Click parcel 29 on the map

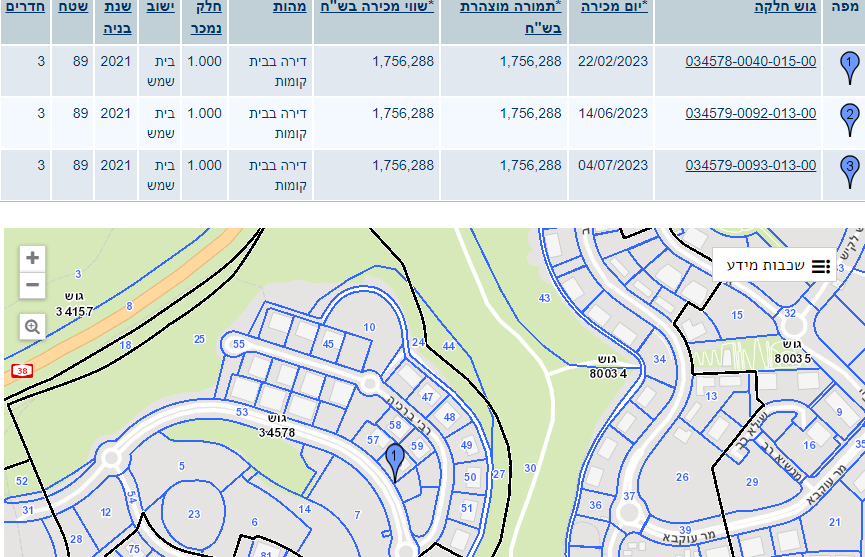[x=752, y=482]
